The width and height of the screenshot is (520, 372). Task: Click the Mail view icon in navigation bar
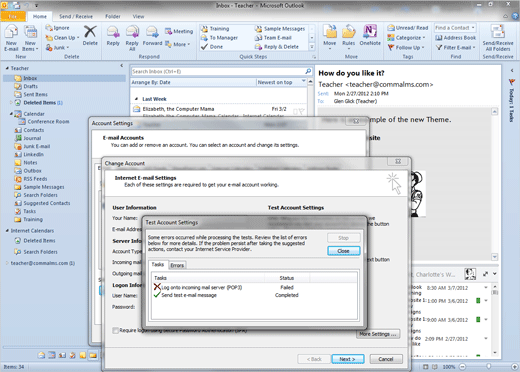[x=41, y=355]
